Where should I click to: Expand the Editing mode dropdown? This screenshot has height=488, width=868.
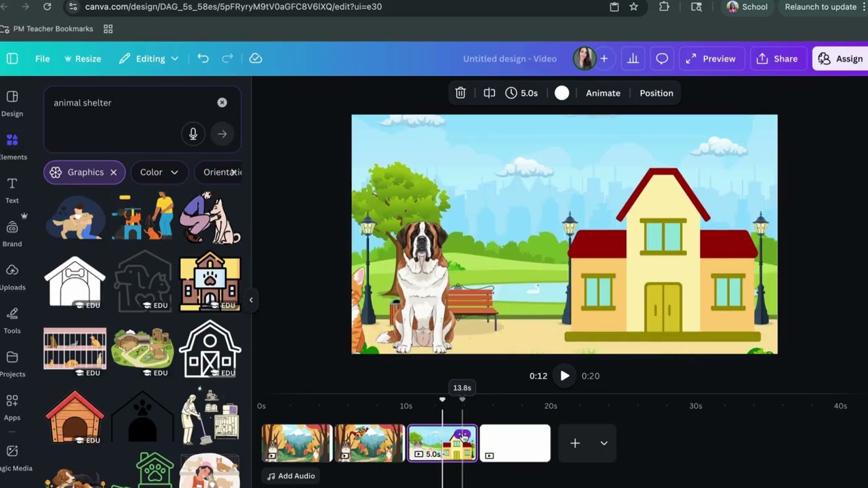(149, 59)
